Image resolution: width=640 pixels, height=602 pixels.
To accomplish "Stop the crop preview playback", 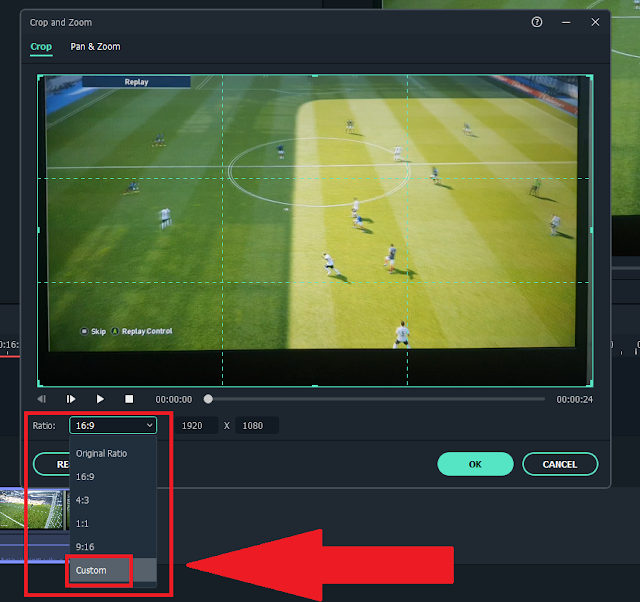I will (x=129, y=399).
